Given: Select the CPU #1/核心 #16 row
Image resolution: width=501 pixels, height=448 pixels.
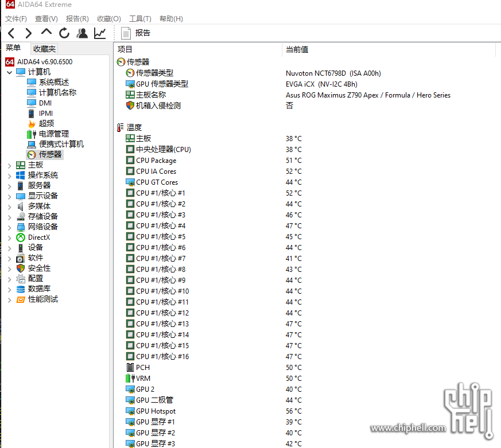Looking at the screenshot, I should 213,356.
